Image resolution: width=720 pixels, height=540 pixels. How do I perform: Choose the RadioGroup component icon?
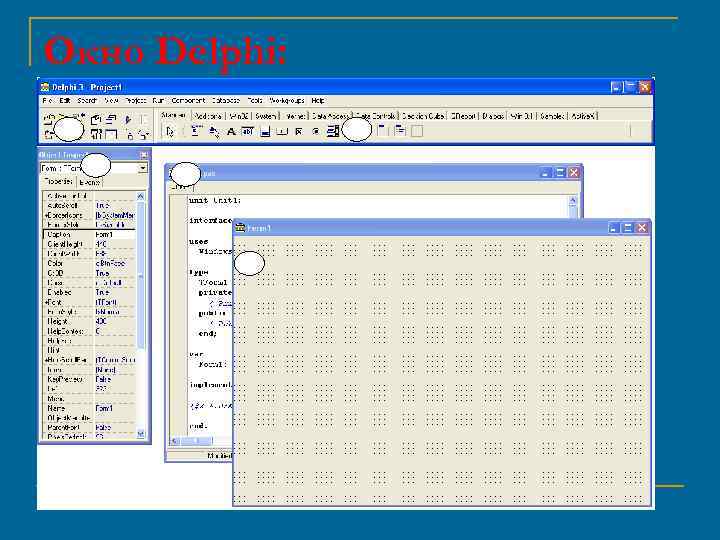[400, 131]
